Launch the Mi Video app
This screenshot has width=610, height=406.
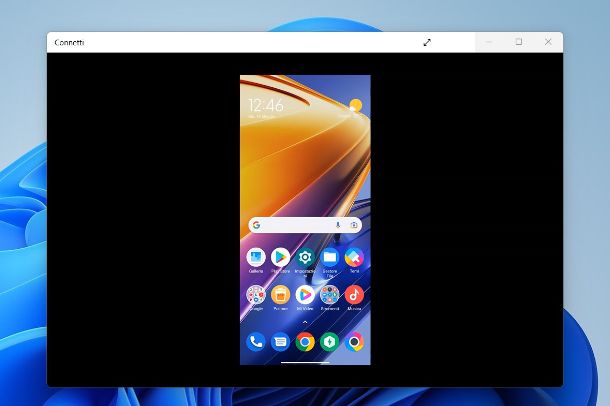click(x=305, y=295)
